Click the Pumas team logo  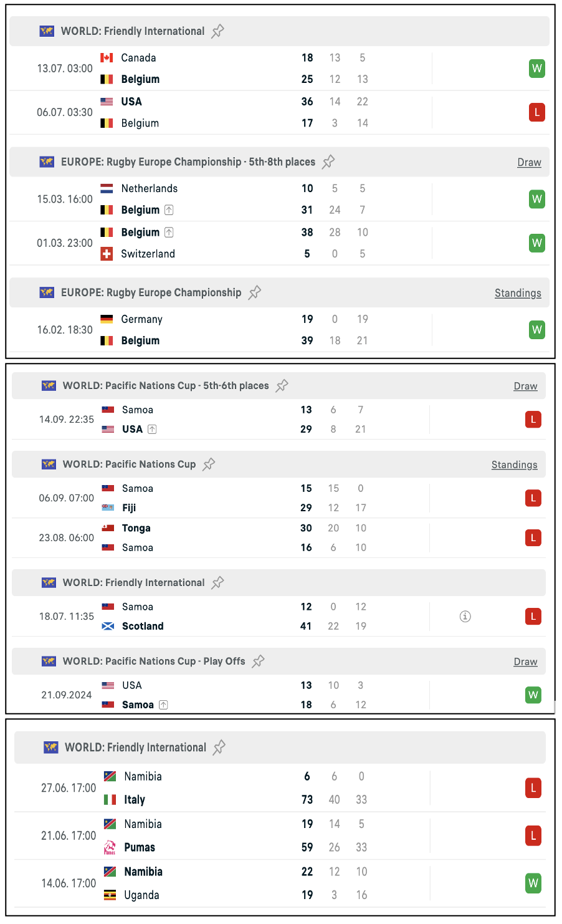click(110, 847)
